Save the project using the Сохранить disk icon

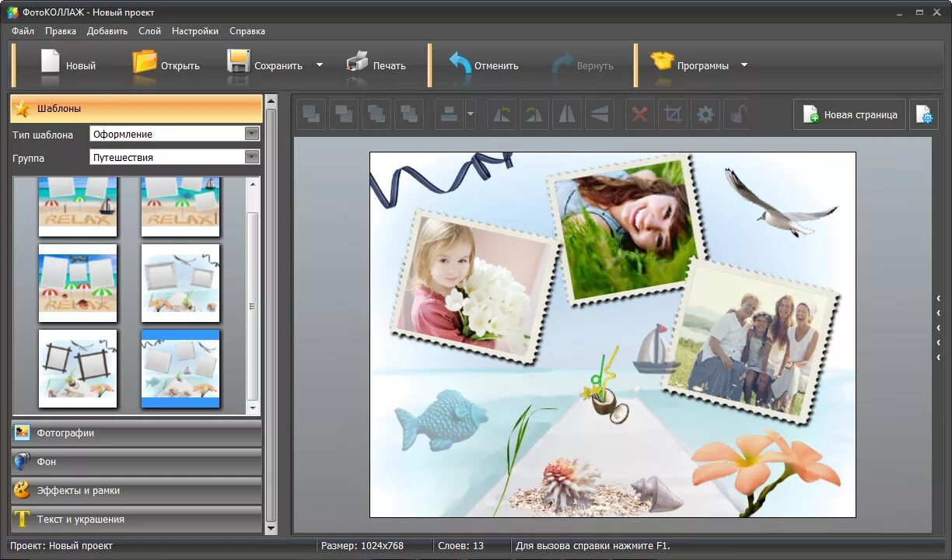coord(239,62)
